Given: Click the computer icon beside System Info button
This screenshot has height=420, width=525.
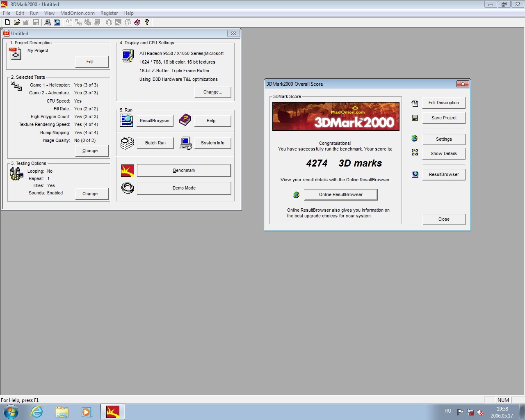Looking at the screenshot, I should tap(185, 143).
